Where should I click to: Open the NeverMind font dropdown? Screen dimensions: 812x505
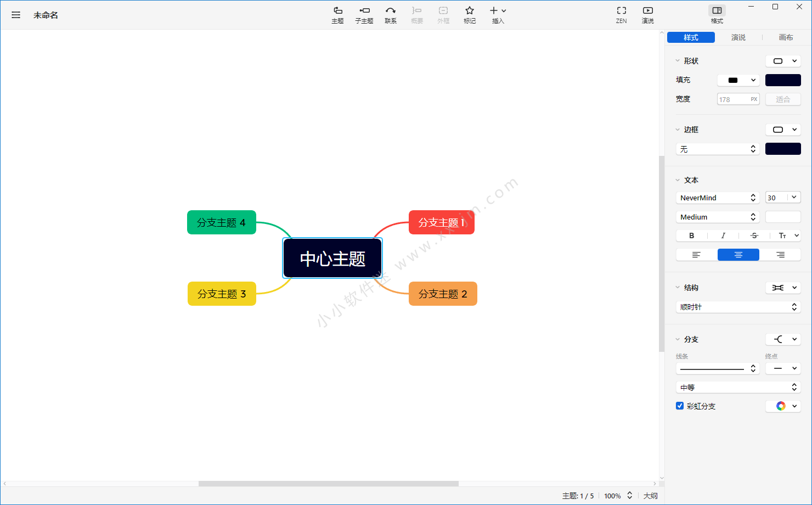pyautogui.click(x=717, y=198)
